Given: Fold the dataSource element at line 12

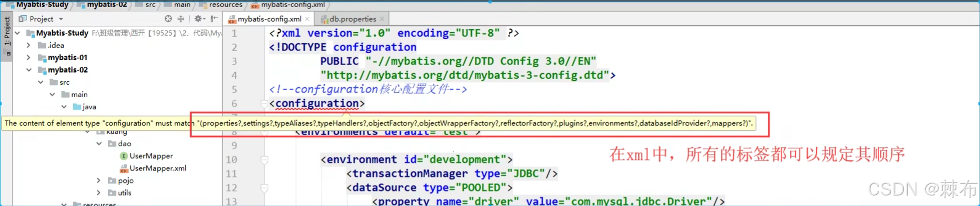Looking at the screenshot, I should [264, 187].
